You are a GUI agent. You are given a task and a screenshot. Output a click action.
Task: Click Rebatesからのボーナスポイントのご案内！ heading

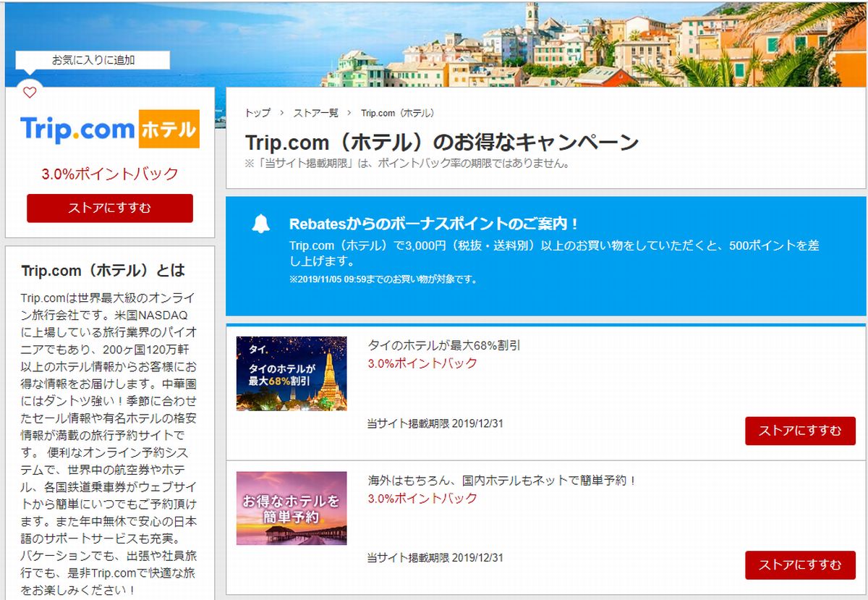pyautogui.click(x=434, y=224)
